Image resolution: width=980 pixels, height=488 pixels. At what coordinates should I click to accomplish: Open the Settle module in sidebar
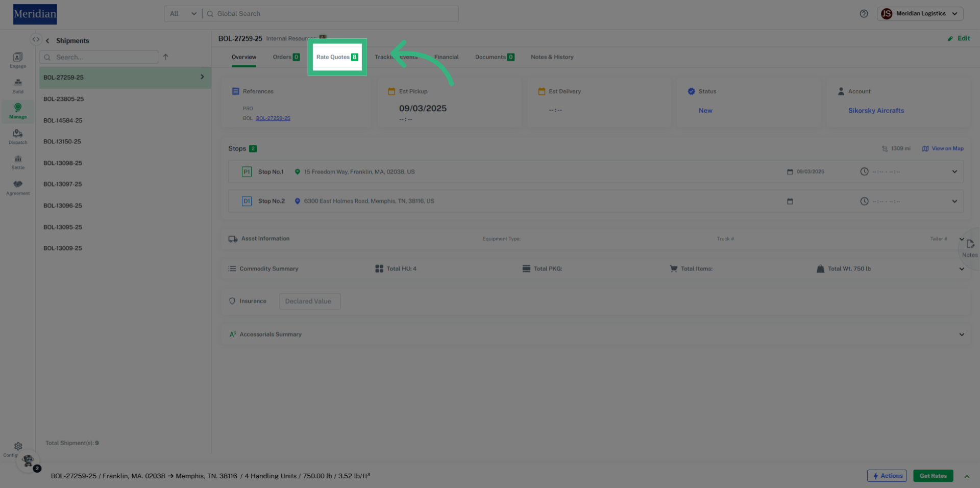click(18, 162)
